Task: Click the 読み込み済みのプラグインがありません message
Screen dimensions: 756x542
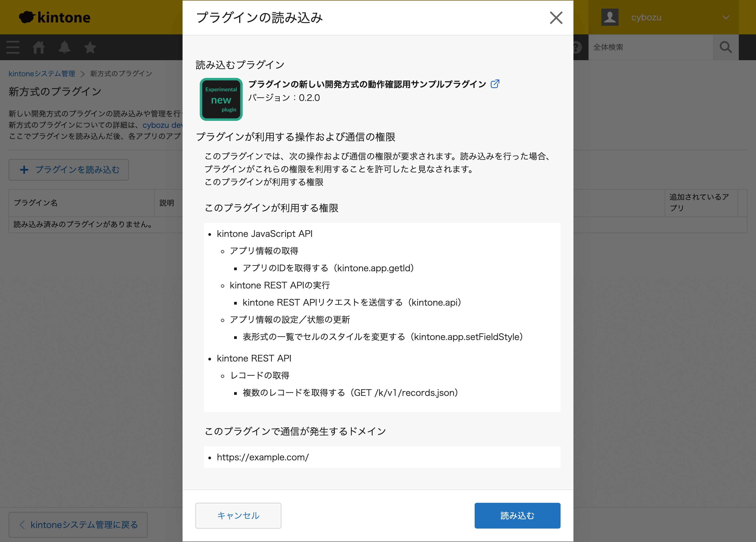Action: pos(83,225)
